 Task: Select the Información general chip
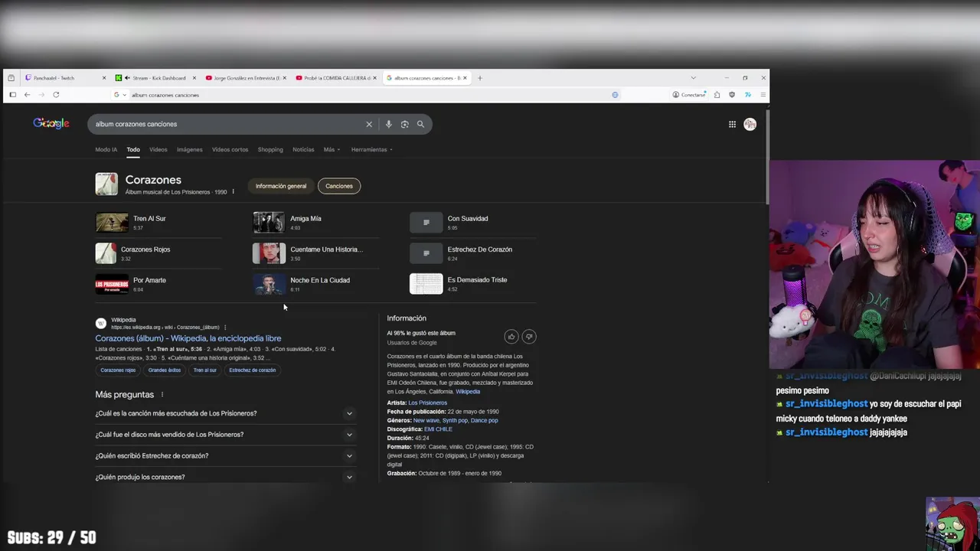281,186
